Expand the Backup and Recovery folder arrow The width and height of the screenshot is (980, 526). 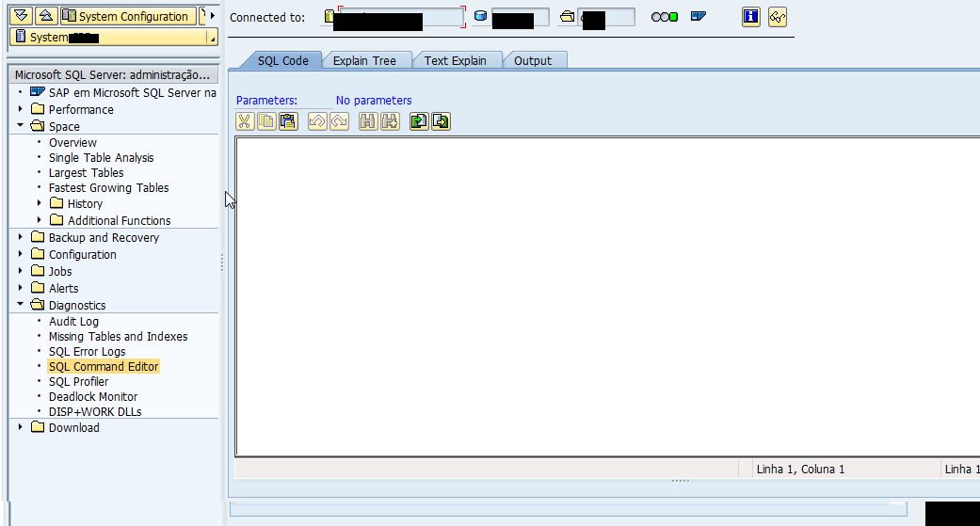[x=20, y=237]
